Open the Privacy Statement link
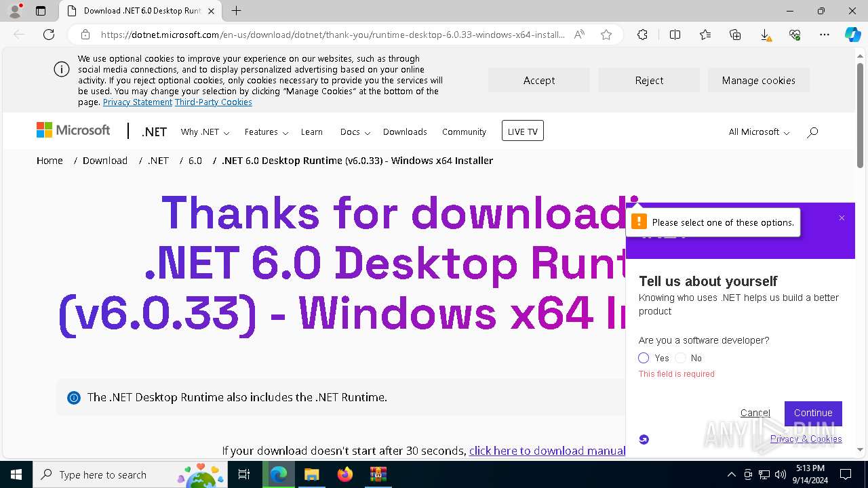 click(138, 102)
